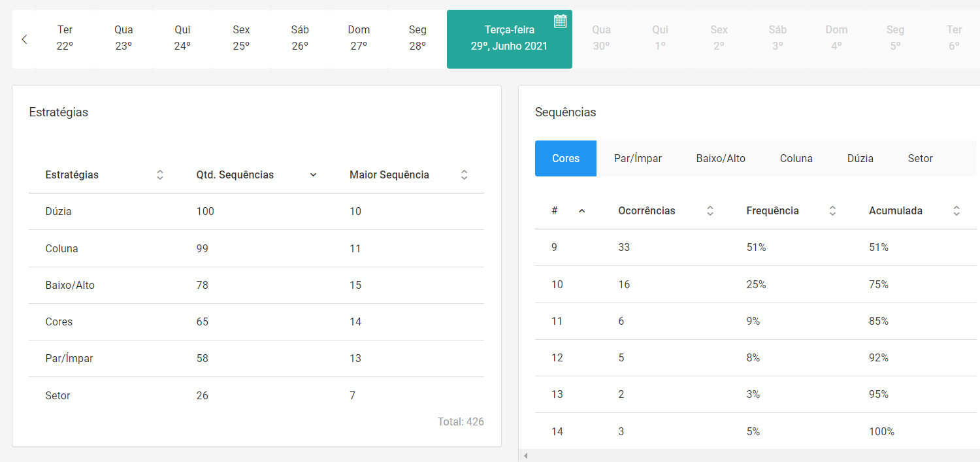The height and width of the screenshot is (462, 980).
Task: Toggle ascending sort arrow beside # column
Action: (581, 211)
